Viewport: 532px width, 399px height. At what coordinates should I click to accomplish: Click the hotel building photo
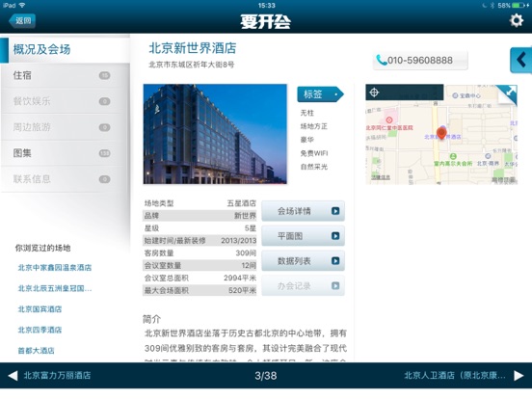215,134
